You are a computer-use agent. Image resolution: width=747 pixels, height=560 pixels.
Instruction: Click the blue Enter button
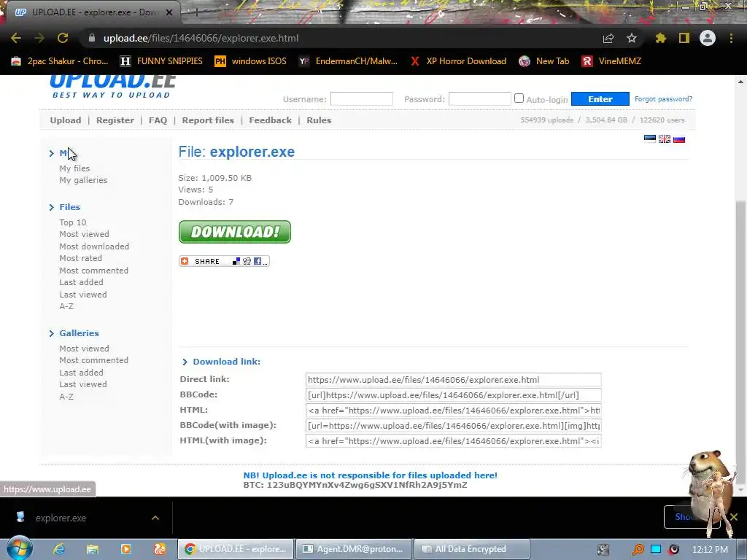(600, 98)
